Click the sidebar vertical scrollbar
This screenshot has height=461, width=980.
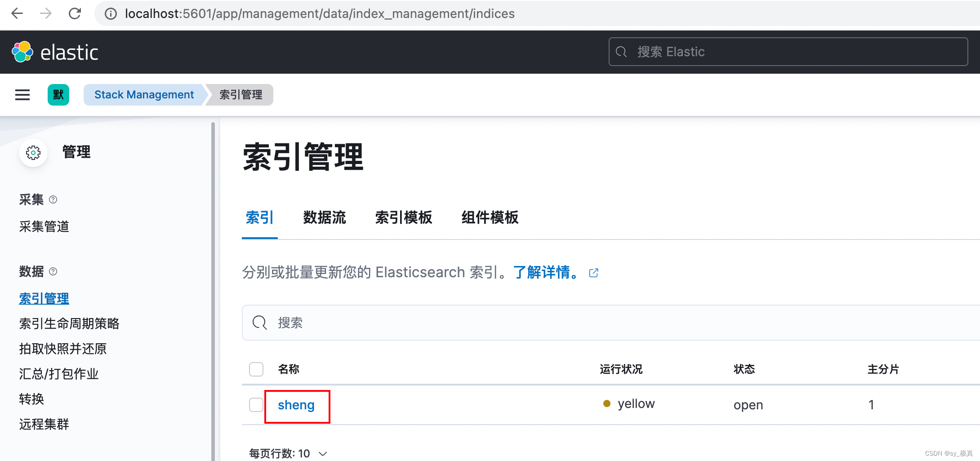(213, 291)
